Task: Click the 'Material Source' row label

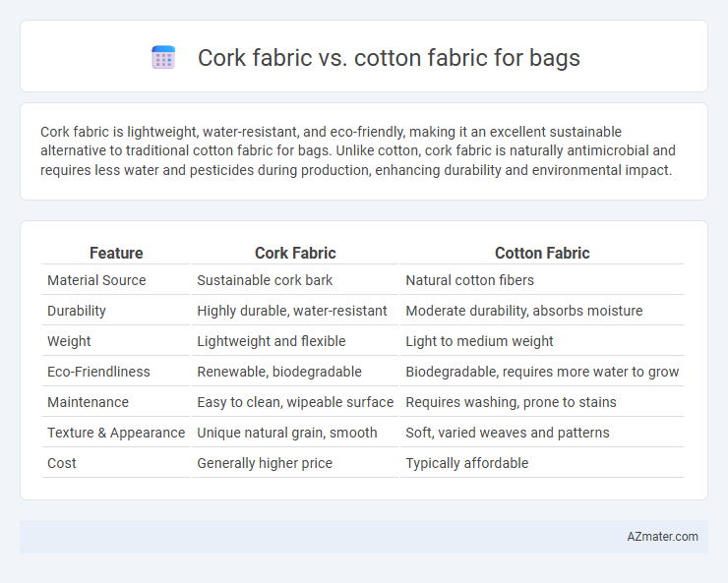Action: (96, 280)
